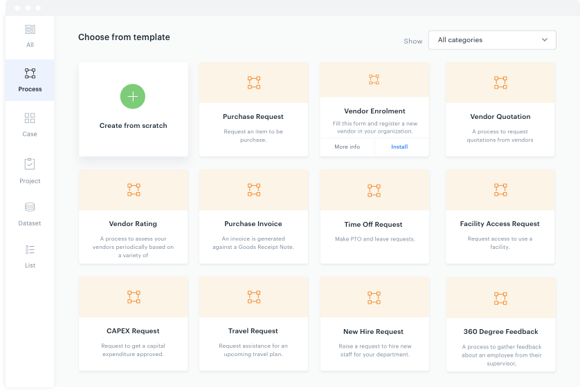Click the chevron arrow of category filter

545,40
